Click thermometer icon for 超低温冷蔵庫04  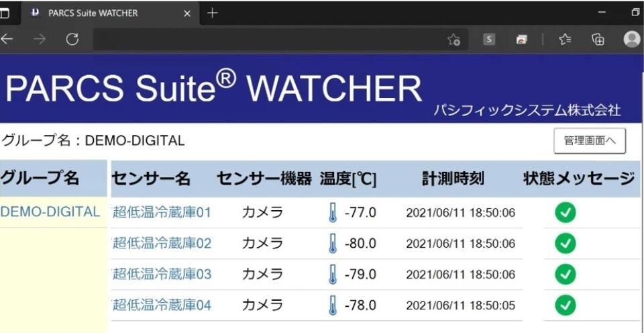tap(333, 306)
